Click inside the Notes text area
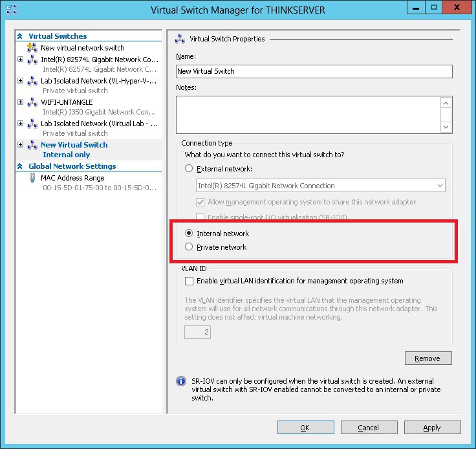Screen dimensions: 476x449 [x=308, y=115]
